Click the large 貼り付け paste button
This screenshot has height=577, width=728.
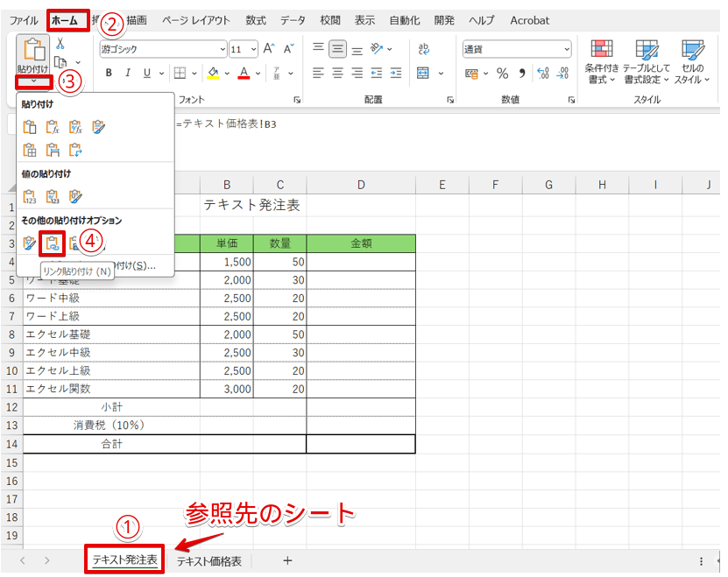click(x=33, y=54)
